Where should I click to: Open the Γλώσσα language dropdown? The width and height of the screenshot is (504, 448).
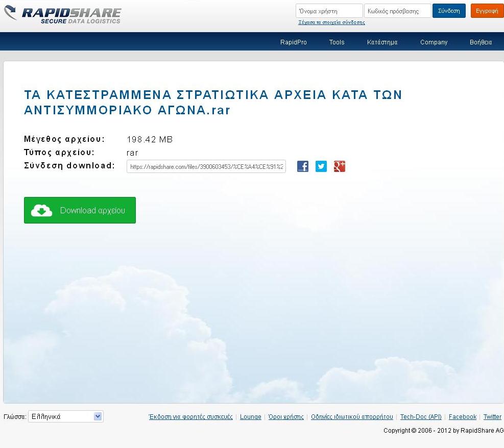65,416
